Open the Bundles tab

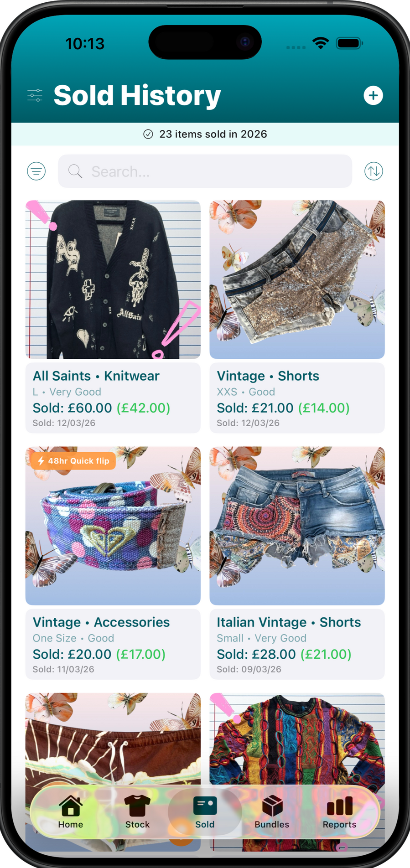click(272, 812)
